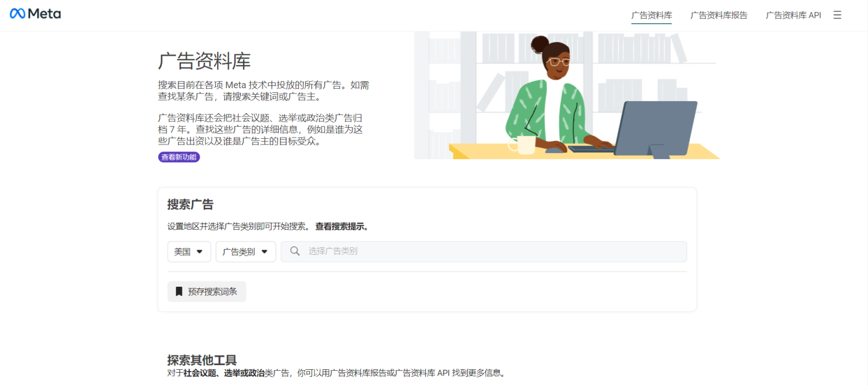Screen dimensions: 868x386
Task: Click the magnifying glass icon in search bar
Action: 295,251
